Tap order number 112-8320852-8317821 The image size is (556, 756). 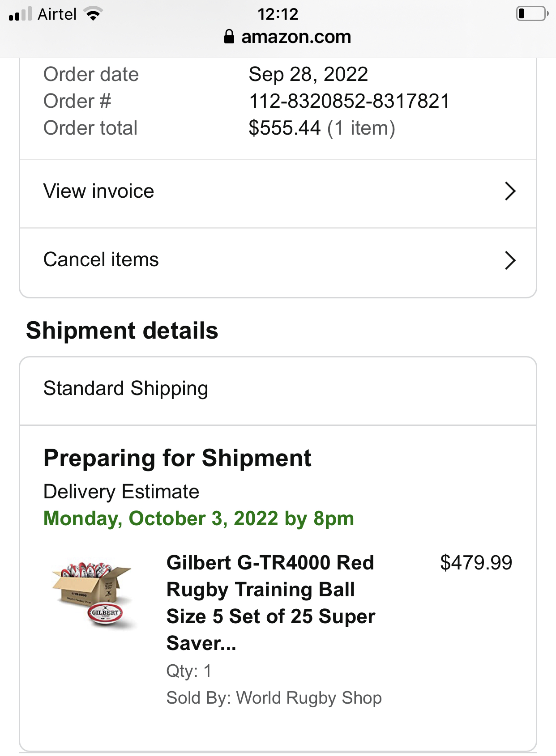pos(349,101)
